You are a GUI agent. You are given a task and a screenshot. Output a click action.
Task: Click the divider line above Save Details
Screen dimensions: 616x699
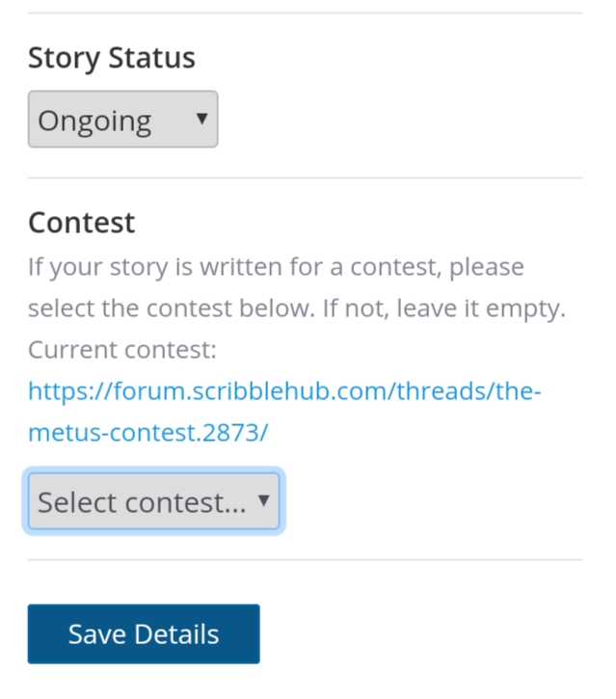click(x=305, y=559)
